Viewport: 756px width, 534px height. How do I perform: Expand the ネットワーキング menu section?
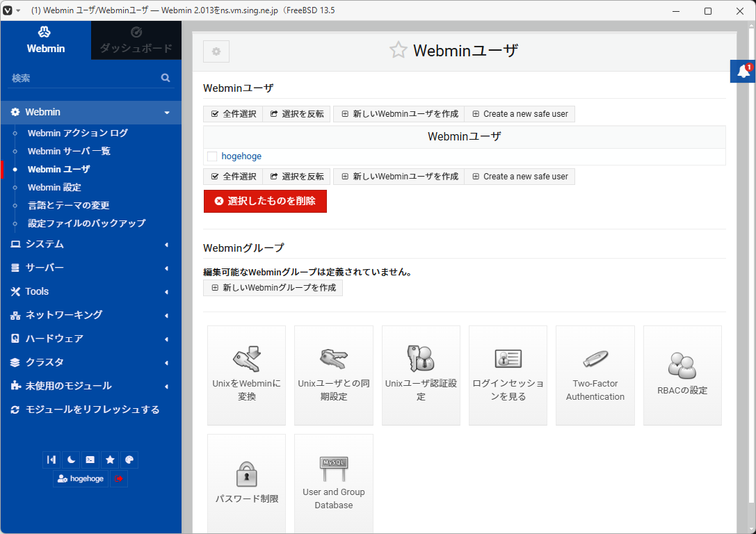91,315
